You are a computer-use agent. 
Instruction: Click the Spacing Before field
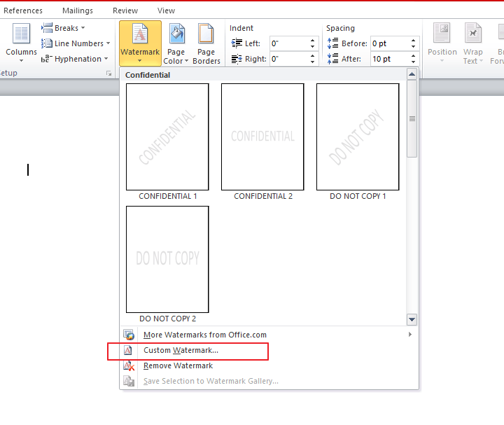point(390,43)
